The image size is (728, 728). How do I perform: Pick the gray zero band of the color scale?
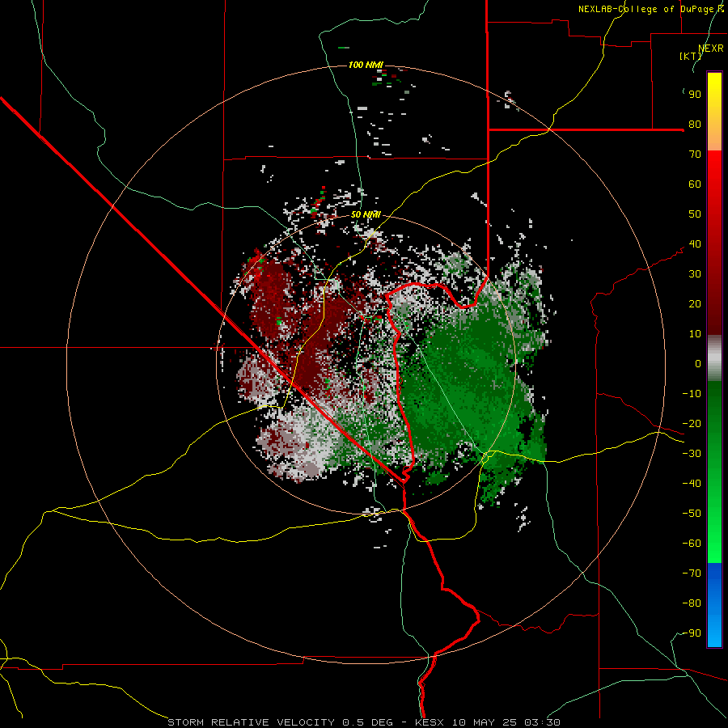point(714,358)
